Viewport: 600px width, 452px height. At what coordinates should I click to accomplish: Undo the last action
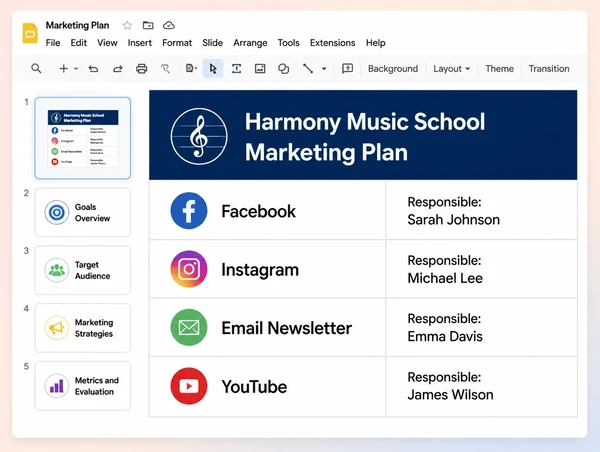[93, 69]
